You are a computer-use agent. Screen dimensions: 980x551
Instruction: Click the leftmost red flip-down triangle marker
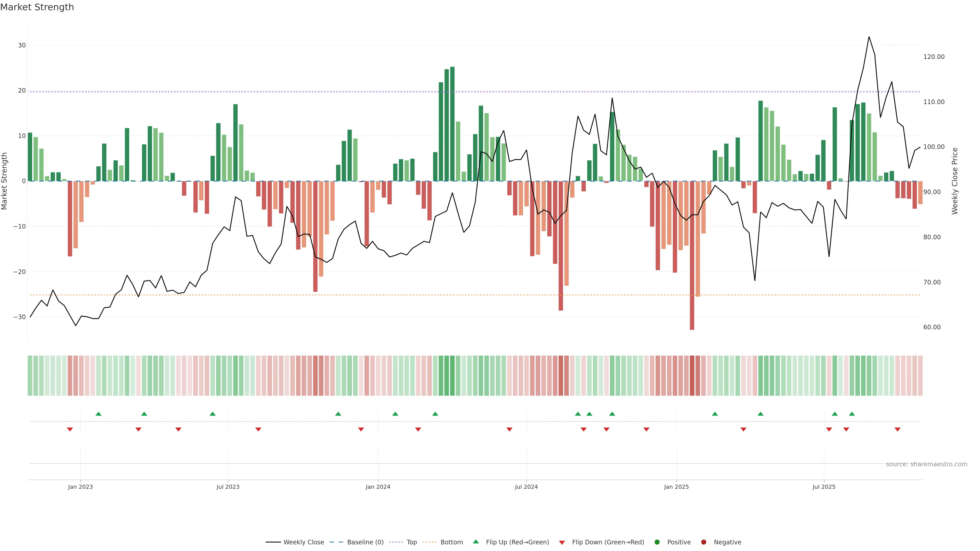click(70, 429)
